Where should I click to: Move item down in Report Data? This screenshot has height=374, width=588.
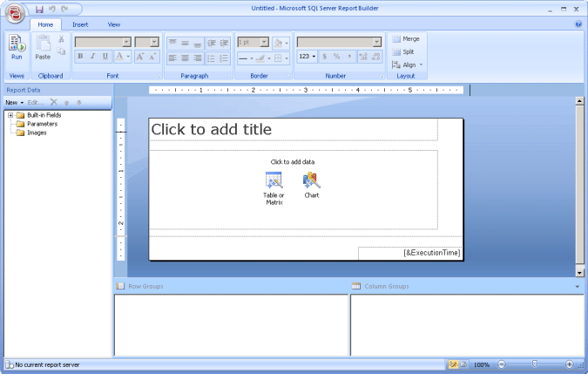pos(78,102)
